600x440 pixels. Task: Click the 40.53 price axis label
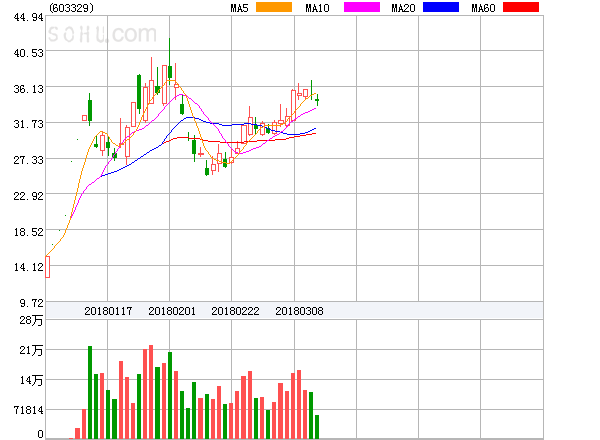(x=28, y=53)
